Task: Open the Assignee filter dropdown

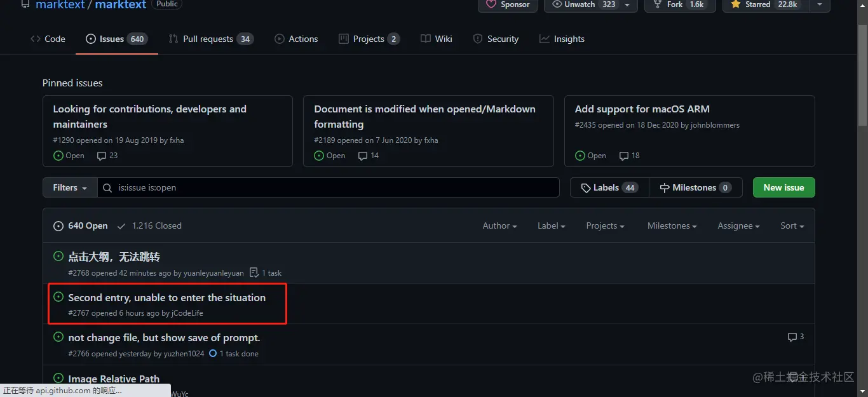Action: [x=738, y=225]
